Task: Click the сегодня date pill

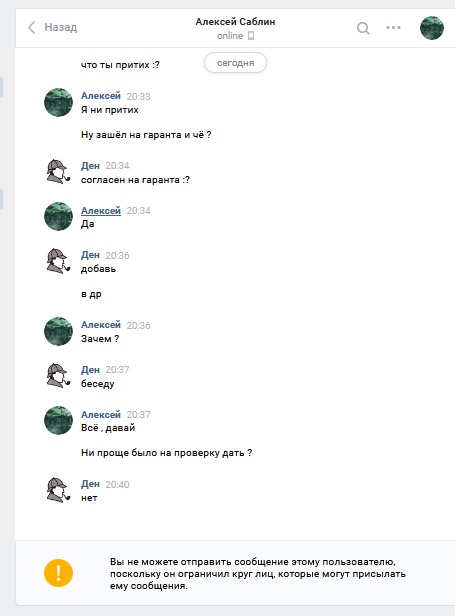Action: [235, 63]
